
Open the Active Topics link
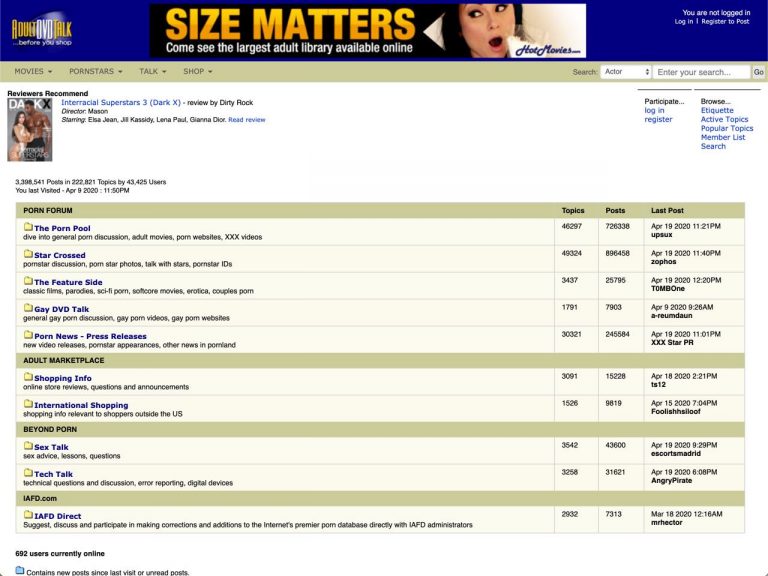click(x=724, y=120)
